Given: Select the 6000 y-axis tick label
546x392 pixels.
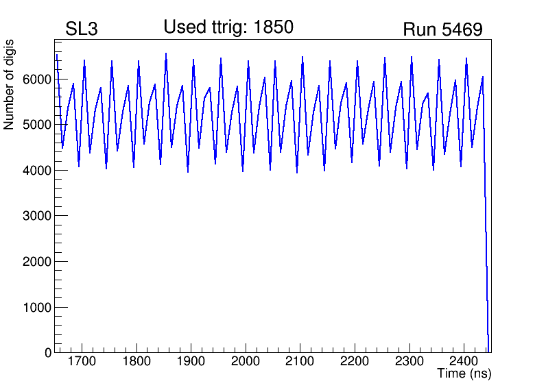Looking at the screenshot, I should coord(39,79).
